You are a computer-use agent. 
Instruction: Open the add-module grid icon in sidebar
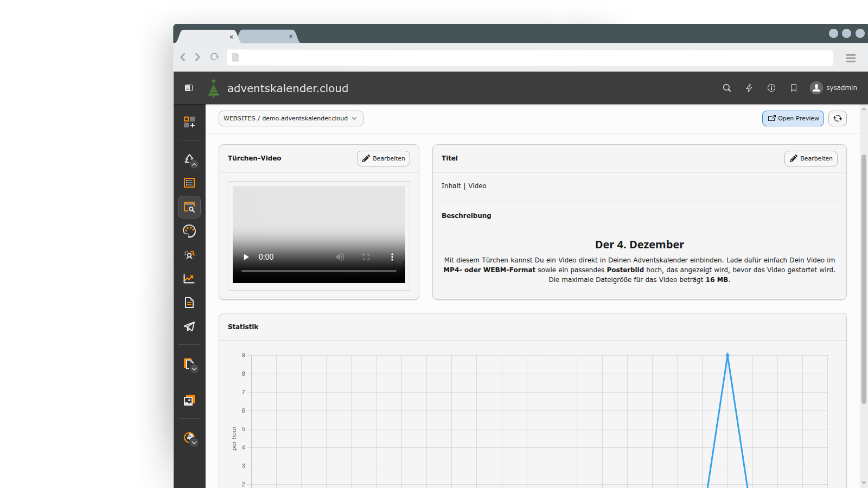coord(189,122)
